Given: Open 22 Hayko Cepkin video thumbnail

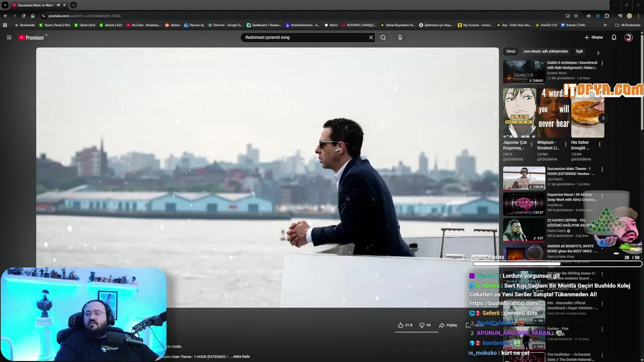Looking at the screenshot, I should [524, 230].
